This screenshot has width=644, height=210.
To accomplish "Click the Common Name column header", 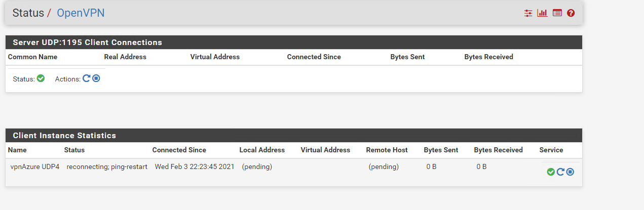I will [x=32, y=57].
